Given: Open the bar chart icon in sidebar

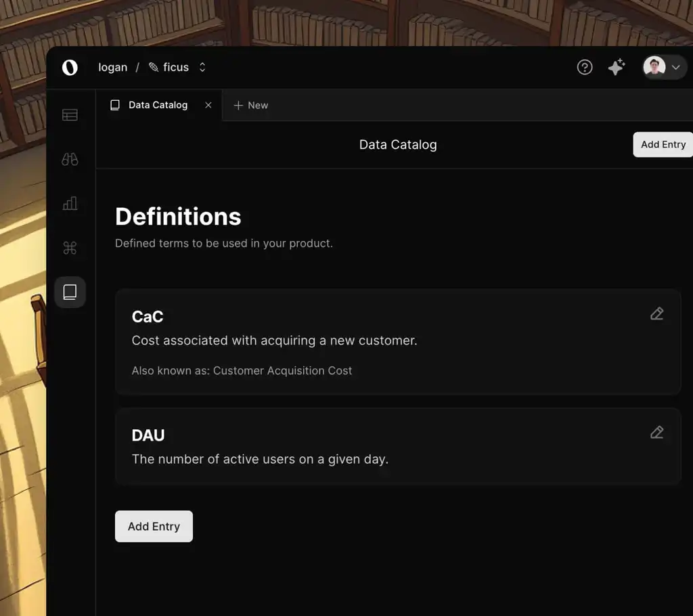Looking at the screenshot, I should (70, 203).
